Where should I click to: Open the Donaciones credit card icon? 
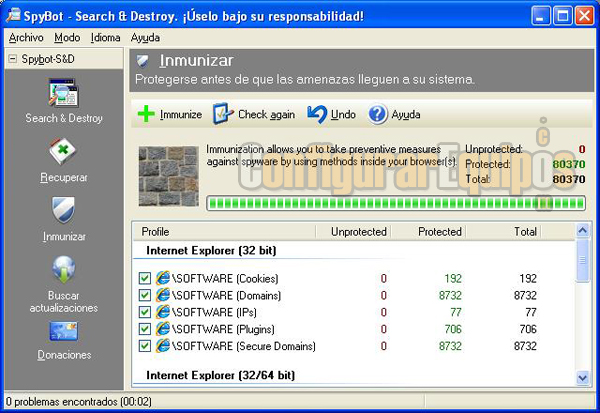[x=64, y=331]
